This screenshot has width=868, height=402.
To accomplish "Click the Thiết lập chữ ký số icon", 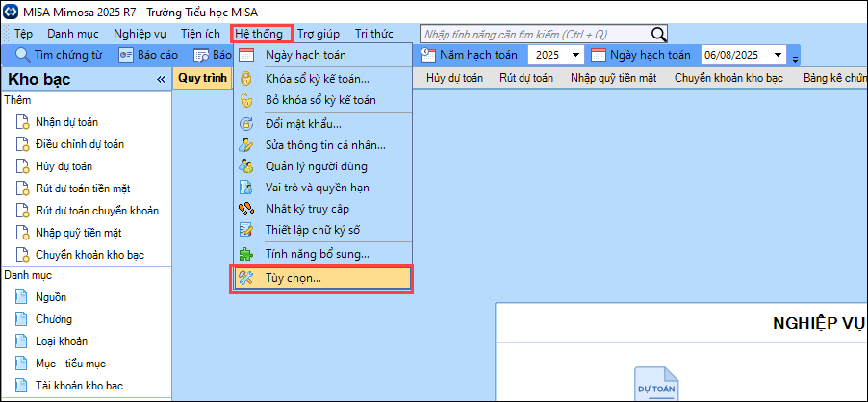I will (x=245, y=230).
